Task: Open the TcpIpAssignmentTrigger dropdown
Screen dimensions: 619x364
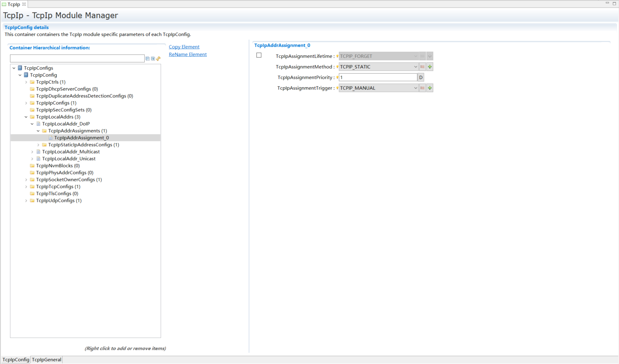Action: pyautogui.click(x=415, y=88)
